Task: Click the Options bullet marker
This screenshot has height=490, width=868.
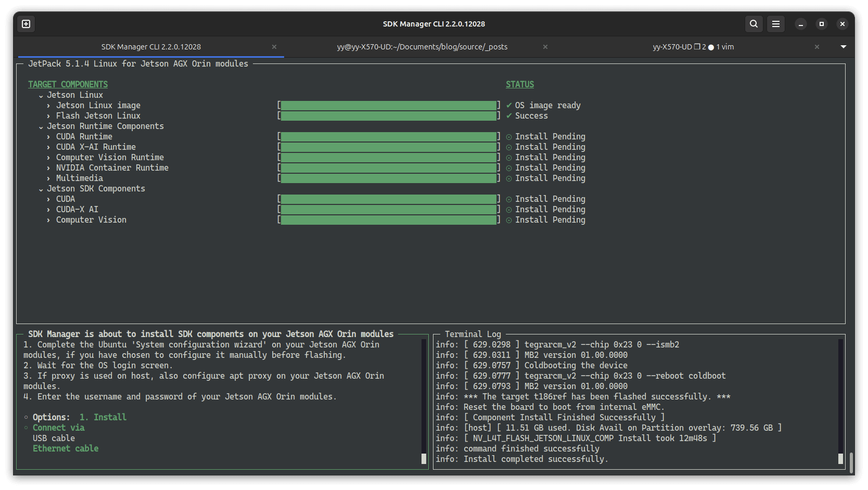Action: [x=26, y=417]
